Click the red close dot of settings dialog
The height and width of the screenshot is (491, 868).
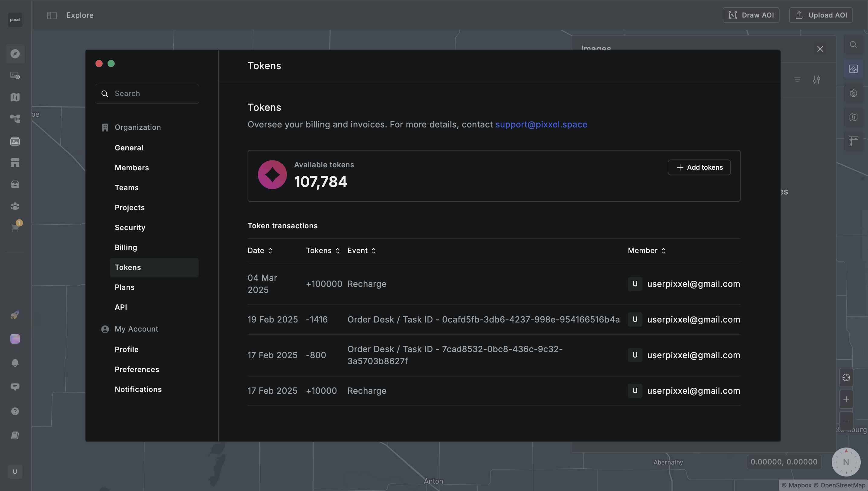(99, 64)
